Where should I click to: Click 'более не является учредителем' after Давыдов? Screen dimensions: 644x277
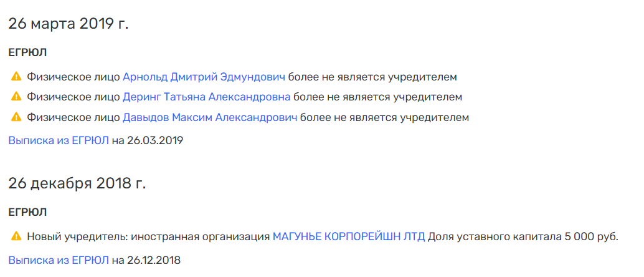[x=384, y=118]
